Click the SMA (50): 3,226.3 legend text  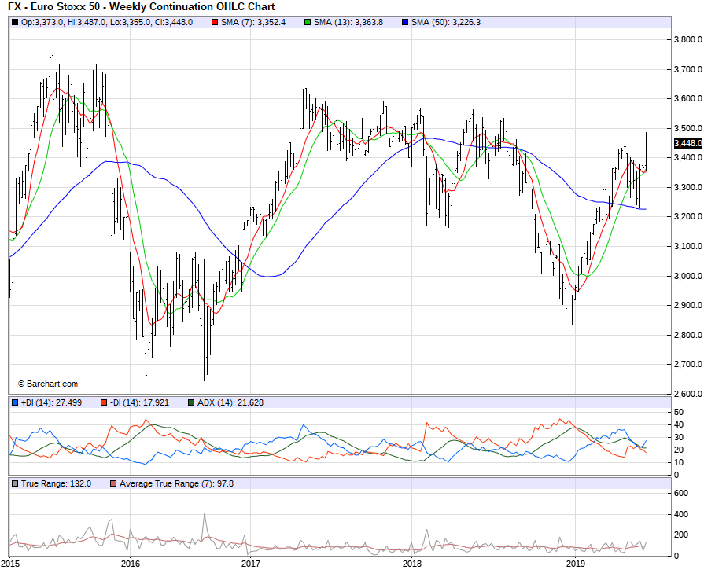[445, 22]
